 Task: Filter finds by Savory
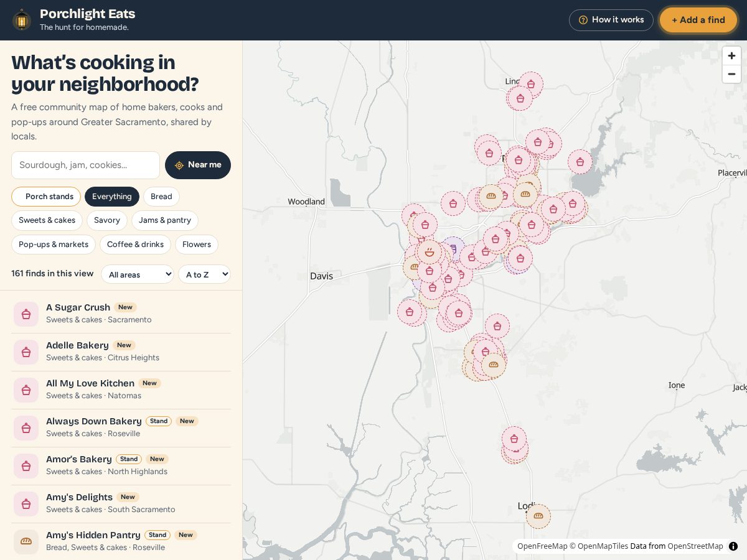(107, 220)
